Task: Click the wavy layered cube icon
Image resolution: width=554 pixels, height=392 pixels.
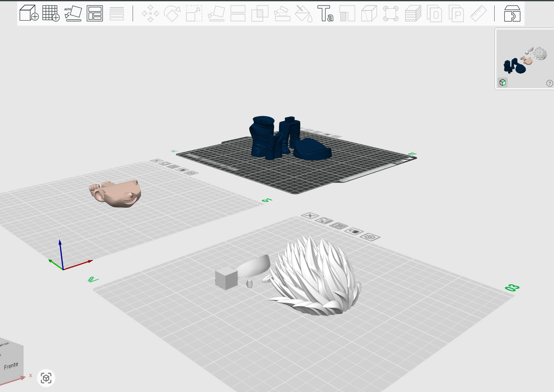Action: pos(413,13)
